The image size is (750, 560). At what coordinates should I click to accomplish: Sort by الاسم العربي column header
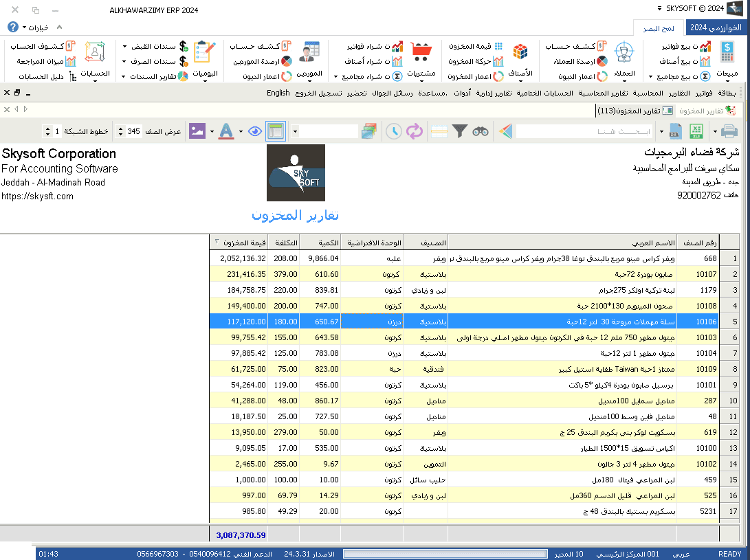coord(562,243)
